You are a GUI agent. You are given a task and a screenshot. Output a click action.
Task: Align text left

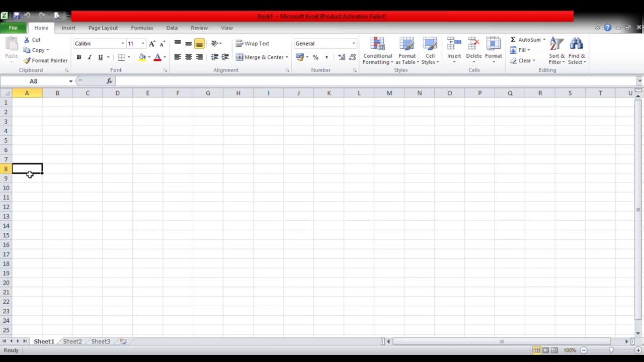pyautogui.click(x=178, y=57)
